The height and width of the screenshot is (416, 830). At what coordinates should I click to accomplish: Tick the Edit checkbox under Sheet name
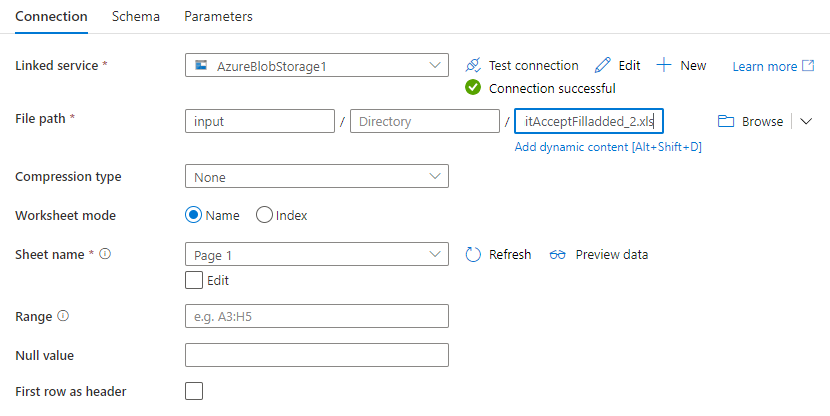point(194,281)
